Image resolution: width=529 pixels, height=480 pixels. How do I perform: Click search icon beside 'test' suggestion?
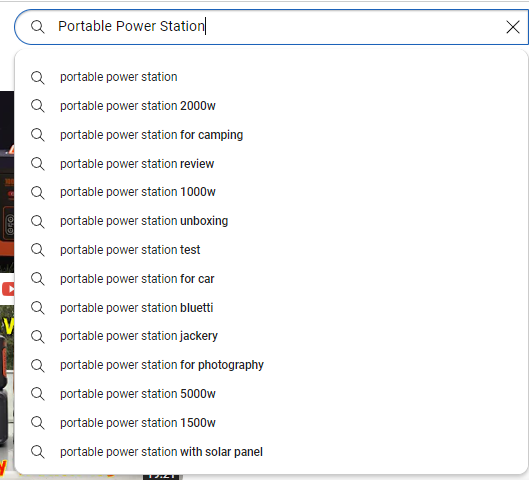(37, 250)
